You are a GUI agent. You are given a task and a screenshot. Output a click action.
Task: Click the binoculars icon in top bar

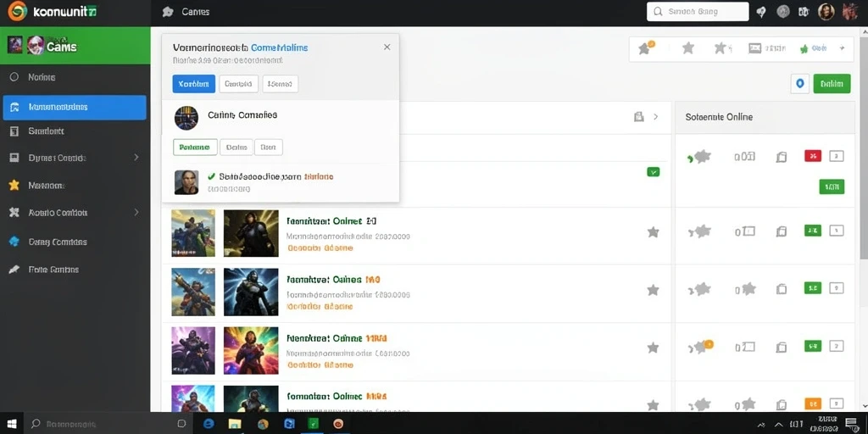click(x=804, y=12)
